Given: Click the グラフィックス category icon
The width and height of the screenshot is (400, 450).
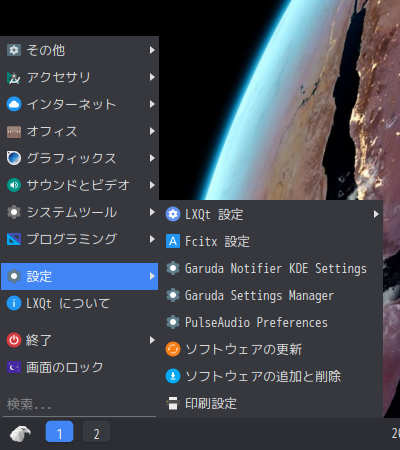Looking at the screenshot, I should click(14, 158).
